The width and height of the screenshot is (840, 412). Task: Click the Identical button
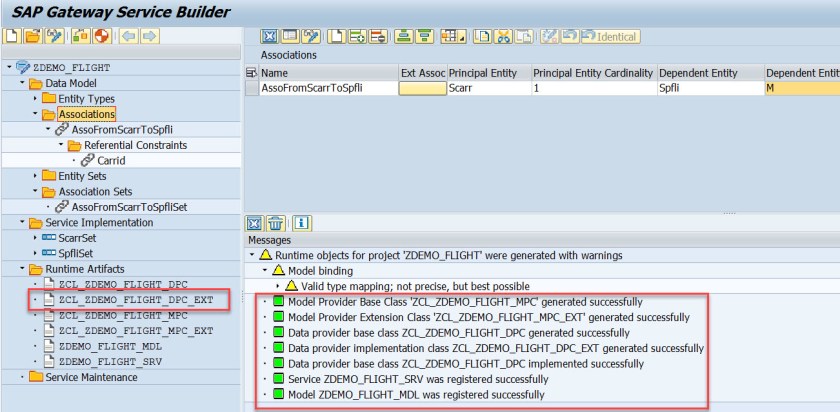tap(610, 36)
